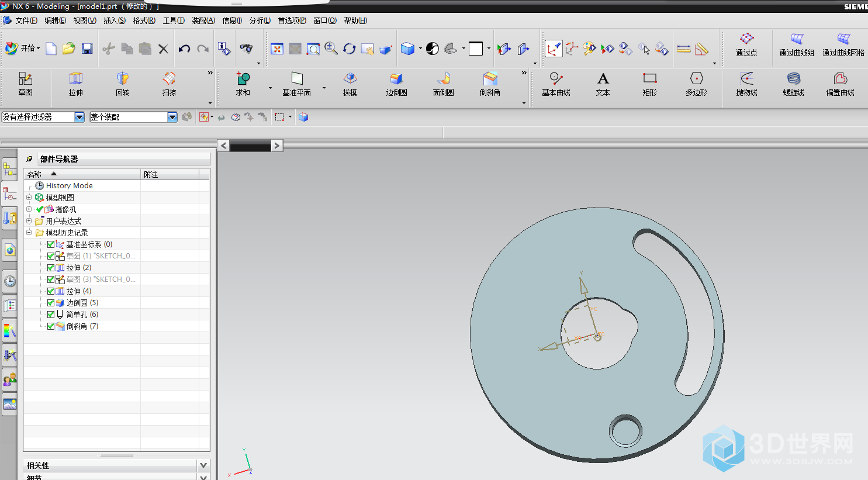
Task: Open the 文件(F) menu
Action: [x=26, y=20]
